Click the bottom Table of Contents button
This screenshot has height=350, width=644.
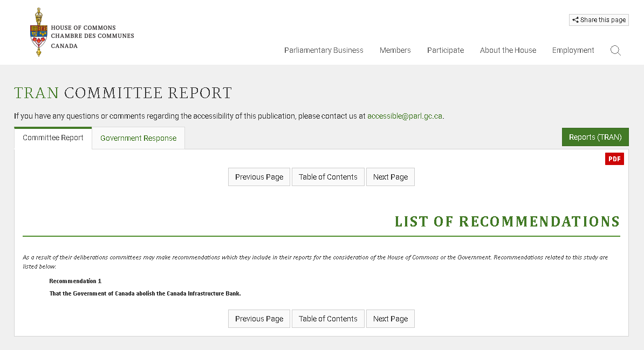tap(328, 319)
